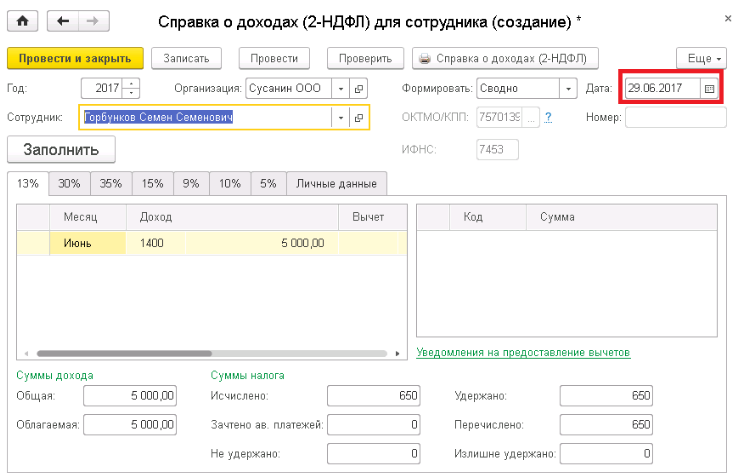
Task: Click the ellipsis button in ОКТМО/КПП
Action: (531, 117)
